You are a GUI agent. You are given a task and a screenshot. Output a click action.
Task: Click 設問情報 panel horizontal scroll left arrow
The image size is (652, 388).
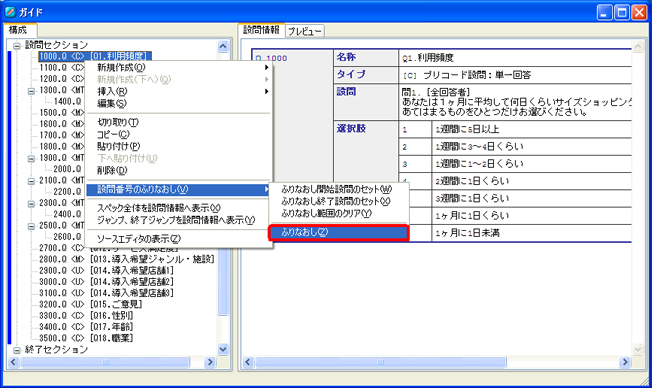click(248, 362)
